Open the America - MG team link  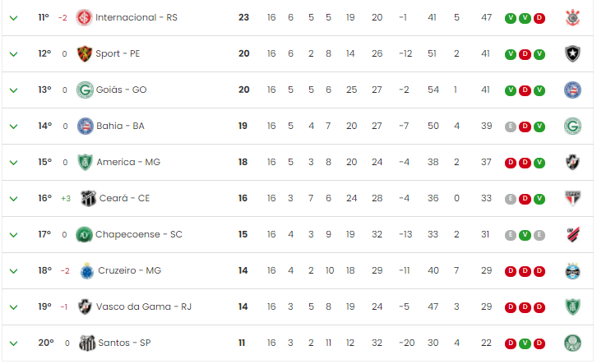128,162
